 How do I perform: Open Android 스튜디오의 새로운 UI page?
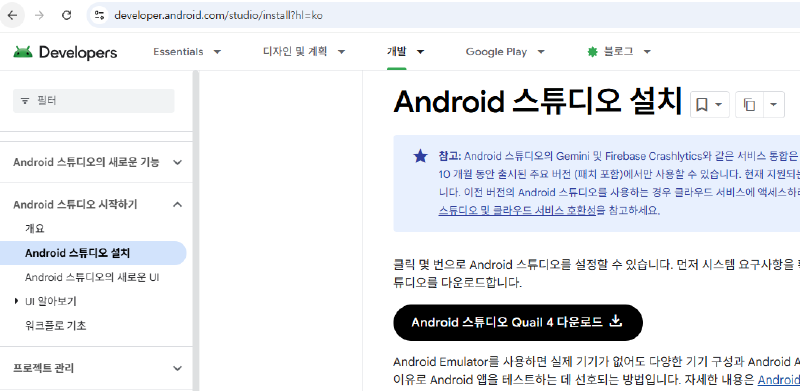point(92,278)
